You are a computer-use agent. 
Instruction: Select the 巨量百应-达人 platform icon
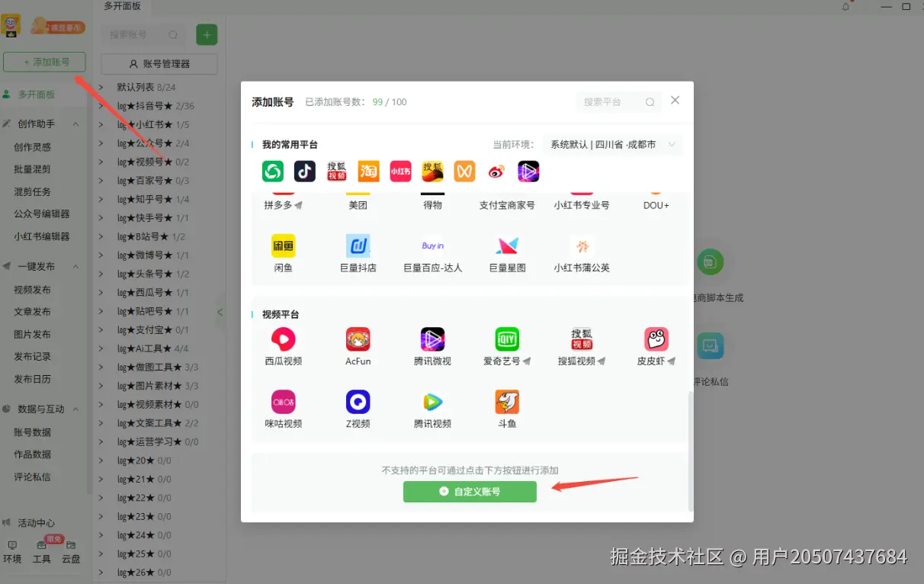tap(432, 245)
